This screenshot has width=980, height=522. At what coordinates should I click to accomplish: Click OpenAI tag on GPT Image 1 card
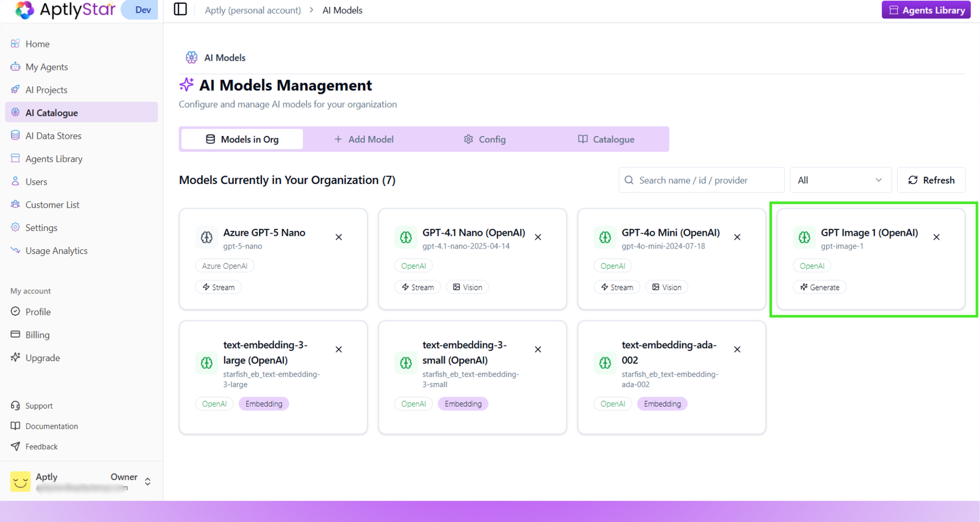(x=812, y=266)
